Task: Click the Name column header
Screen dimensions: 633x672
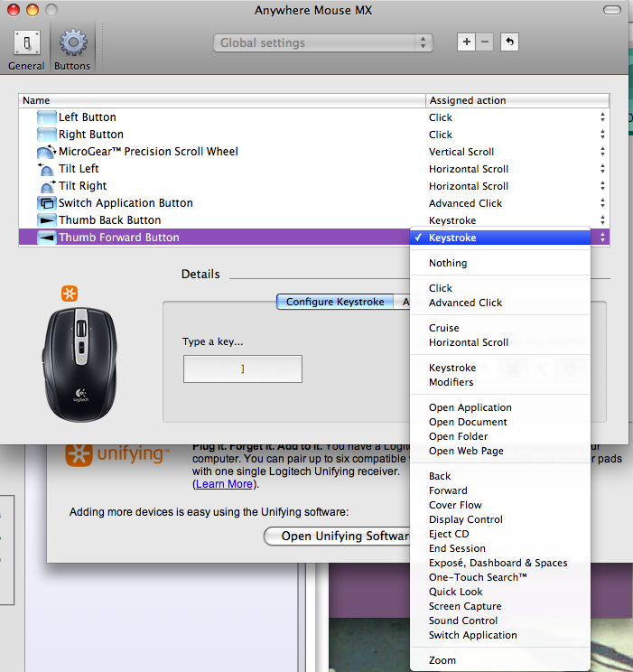Action: tap(222, 100)
